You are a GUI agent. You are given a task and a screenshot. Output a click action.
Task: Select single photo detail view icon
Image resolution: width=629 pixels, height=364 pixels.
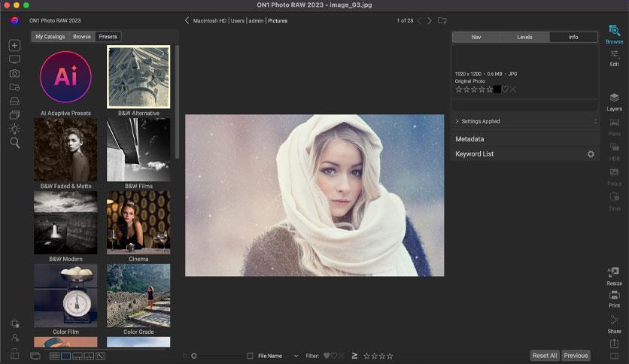click(x=65, y=356)
